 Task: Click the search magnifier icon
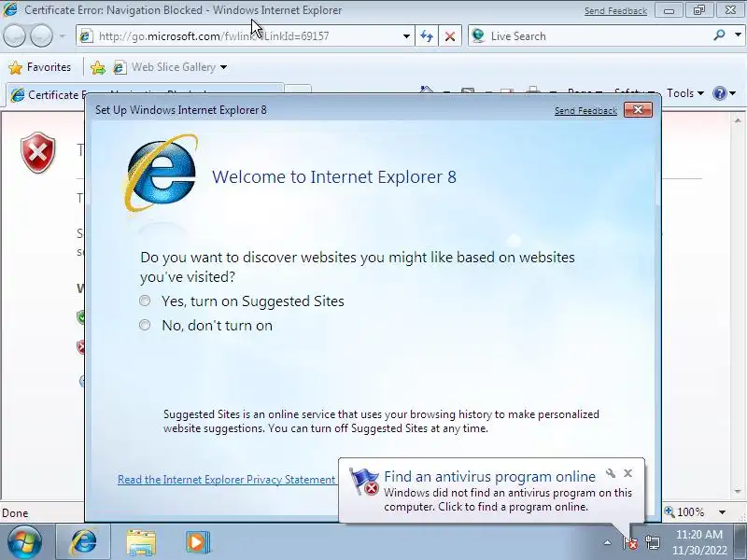click(719, 35)
